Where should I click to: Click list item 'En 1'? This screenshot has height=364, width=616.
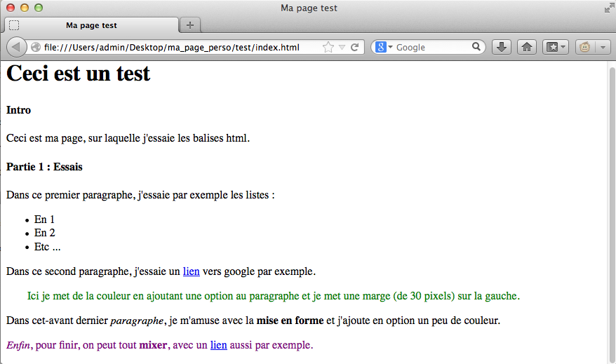click(x=44, y=219)
